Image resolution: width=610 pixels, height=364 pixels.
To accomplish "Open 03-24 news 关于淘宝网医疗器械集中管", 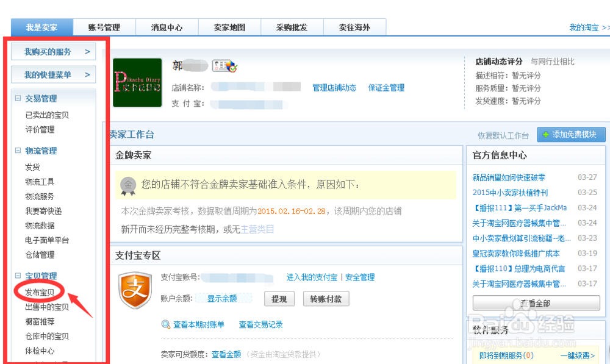I will (519, 223).
